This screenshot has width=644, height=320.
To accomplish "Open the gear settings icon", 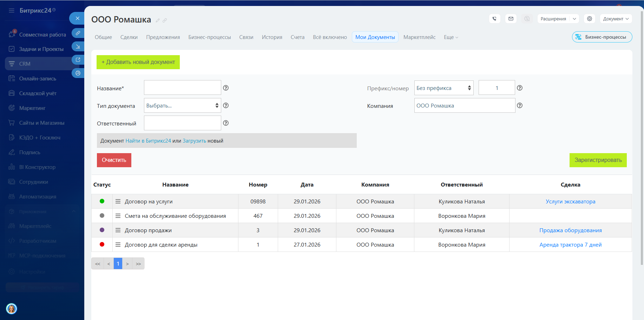I will click(590, 19).
